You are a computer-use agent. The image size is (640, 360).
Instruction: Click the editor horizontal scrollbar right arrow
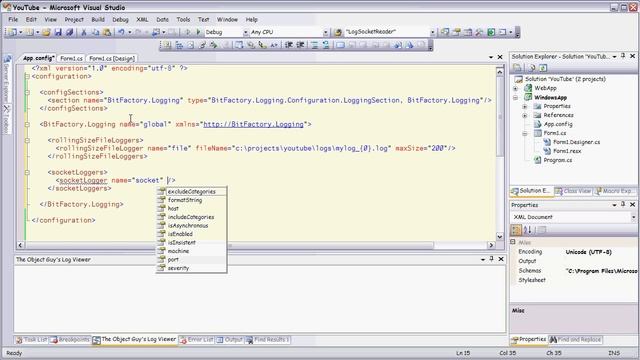coord(491,245)
